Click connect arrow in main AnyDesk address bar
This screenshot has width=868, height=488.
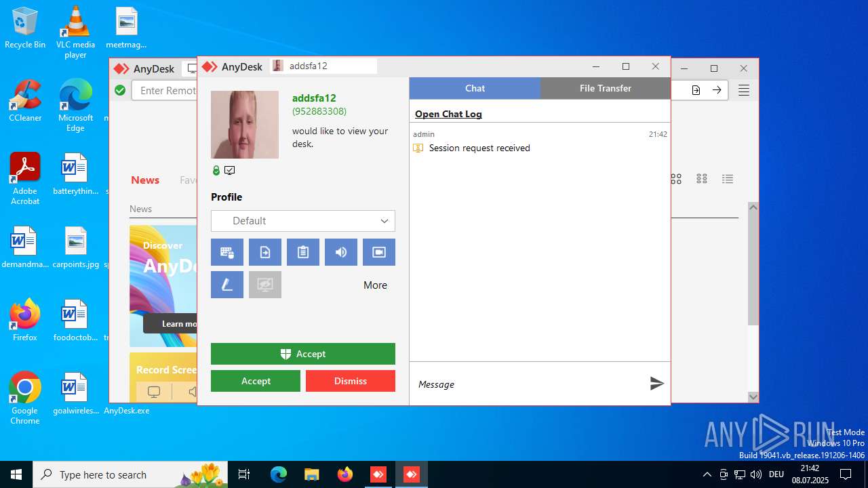717,90
